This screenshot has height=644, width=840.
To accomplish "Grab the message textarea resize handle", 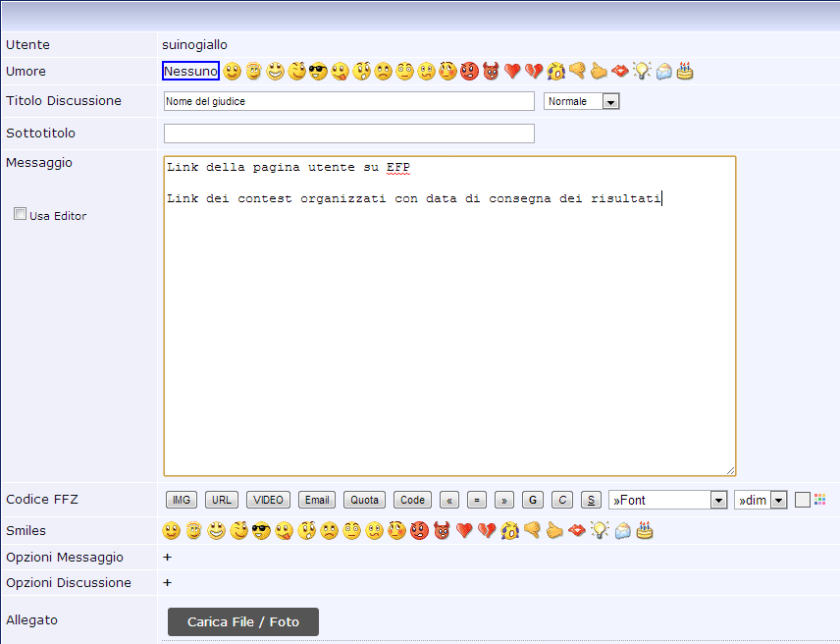I will [731, 470].
